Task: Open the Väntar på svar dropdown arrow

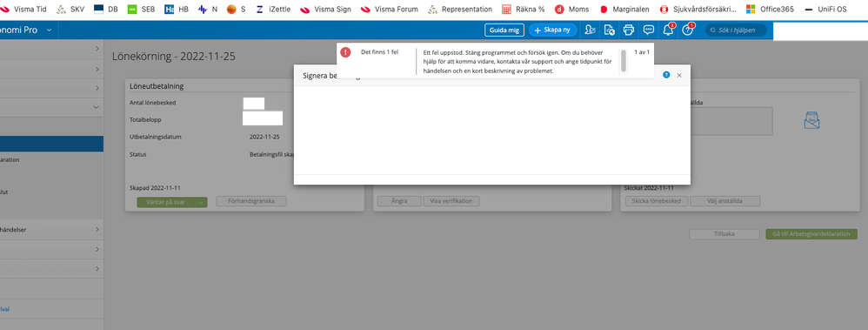Action: [x=202, y=202]
